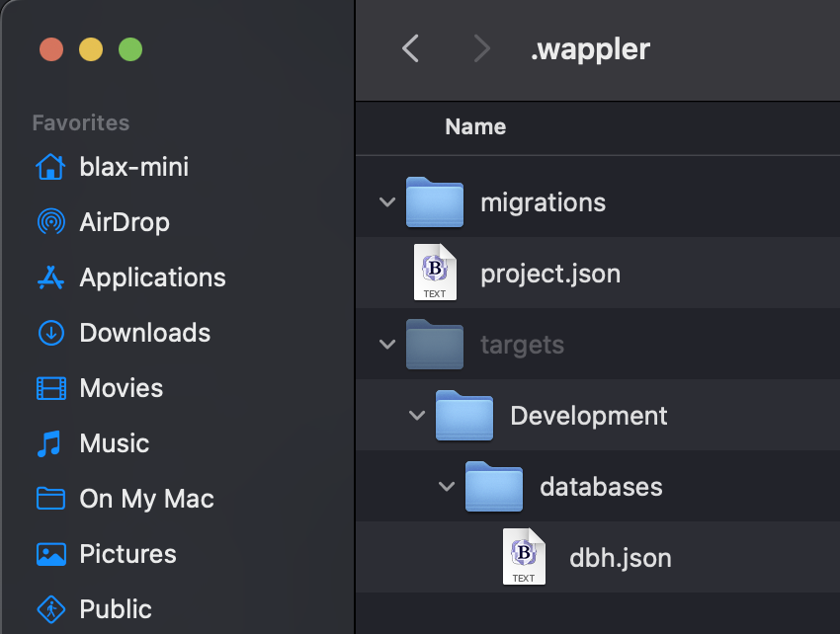Select the project.json file name
Screen dimensions: 840x634
click(x=550, y=275)
